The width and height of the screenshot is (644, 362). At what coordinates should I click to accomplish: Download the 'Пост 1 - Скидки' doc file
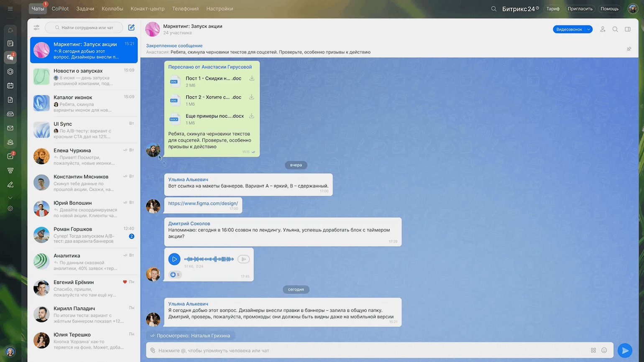(252, 79)
